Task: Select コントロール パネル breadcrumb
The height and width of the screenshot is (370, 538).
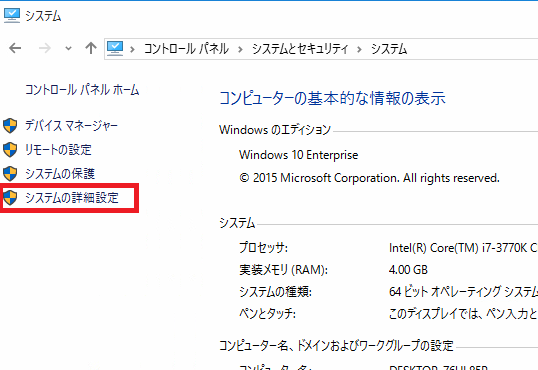Action: click(186, 49)
